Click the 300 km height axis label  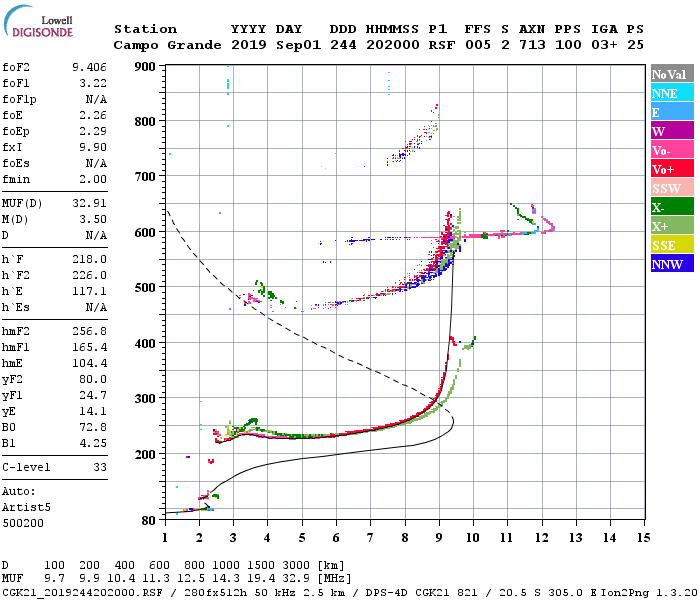pos(145,399)
